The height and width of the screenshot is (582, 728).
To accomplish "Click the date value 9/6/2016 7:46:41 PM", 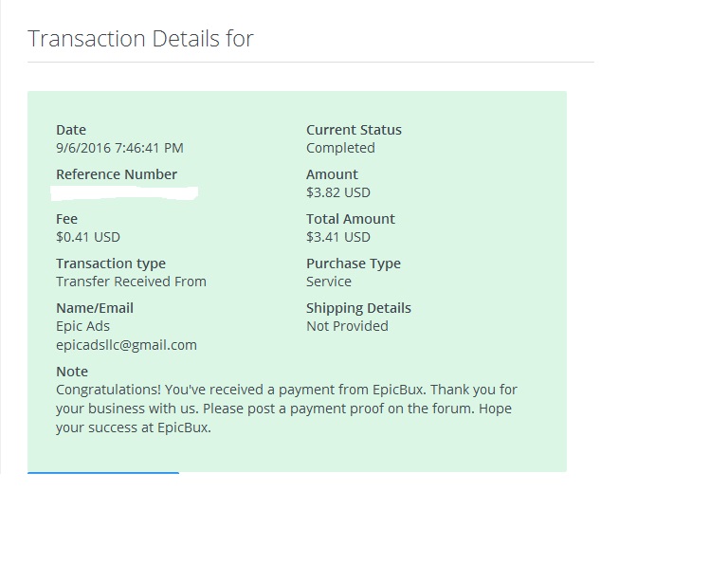I will click(119, 148).
